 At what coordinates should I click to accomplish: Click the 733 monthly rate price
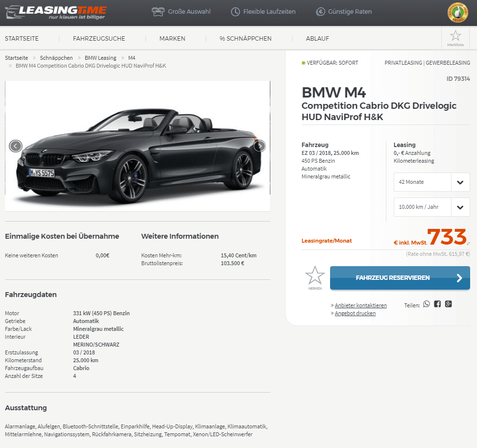tap(447, 237)
